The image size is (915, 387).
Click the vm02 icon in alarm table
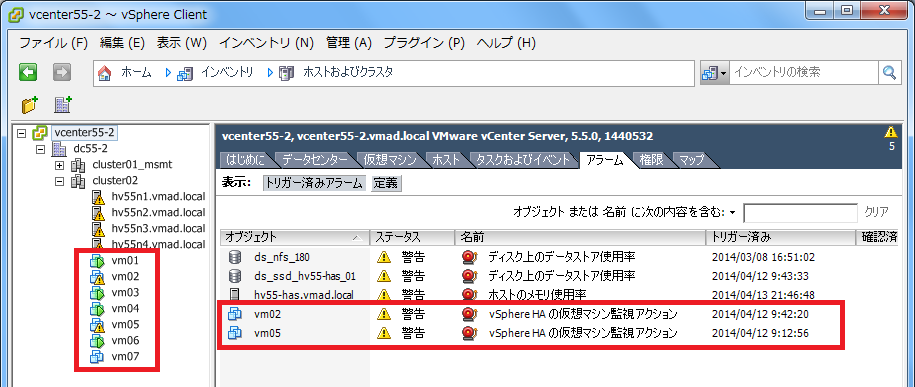point(235,314)
